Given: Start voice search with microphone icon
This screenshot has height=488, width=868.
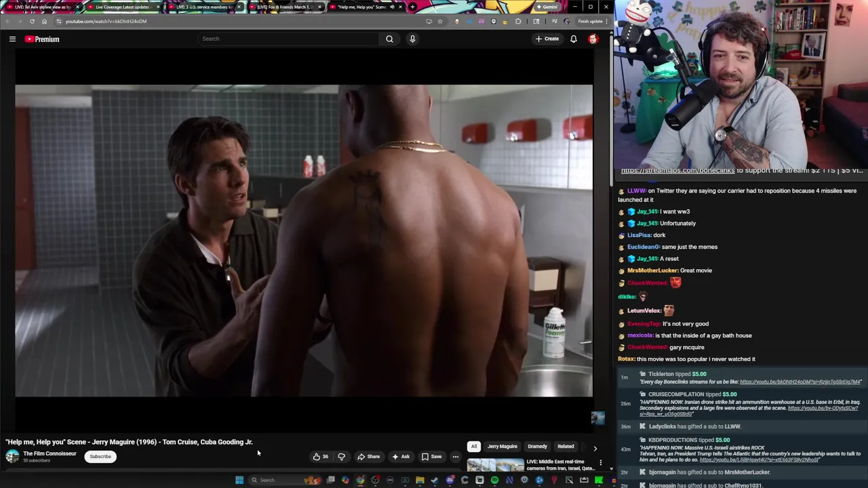Looking at the screenshot, I should pos(412,39).
